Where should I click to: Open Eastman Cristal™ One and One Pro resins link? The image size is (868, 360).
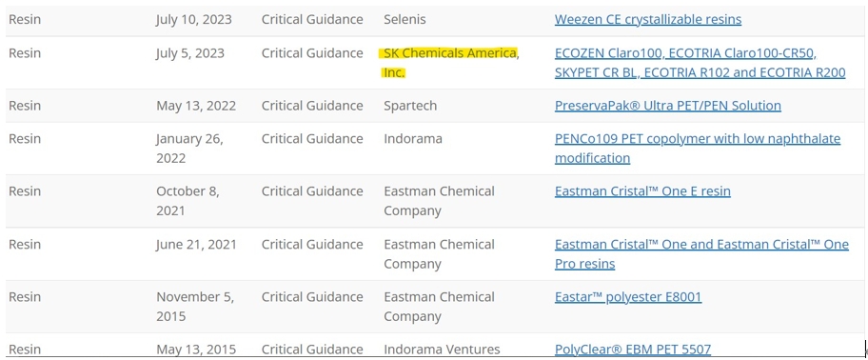click(701, 254)
